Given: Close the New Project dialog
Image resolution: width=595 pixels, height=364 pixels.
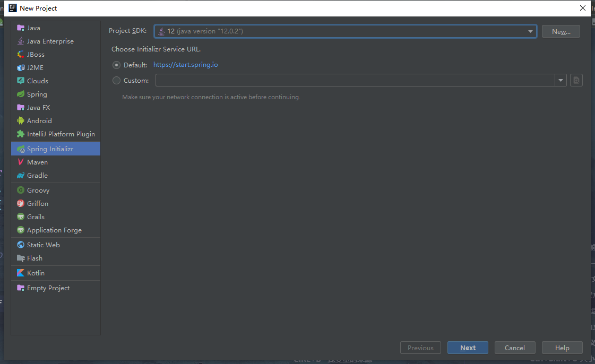Looking at the screenshot, I should (x=583, y=8).
